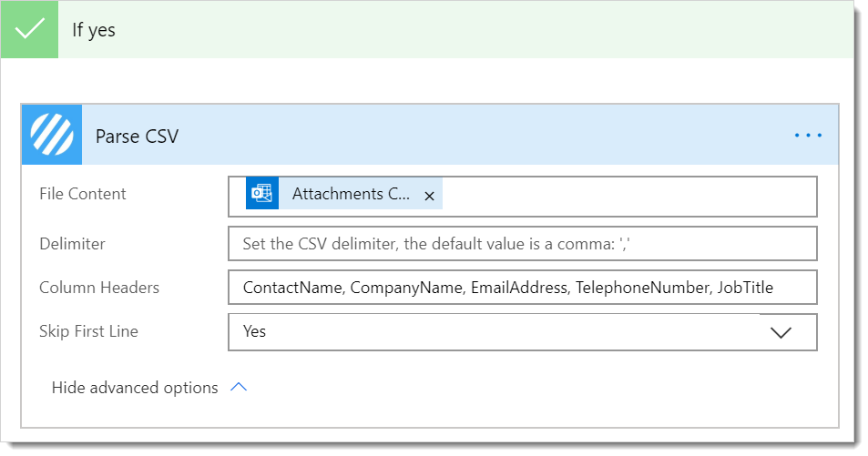Click the Hide advanced options link
The width and height of the screenshot is (868, 456).
135,388
